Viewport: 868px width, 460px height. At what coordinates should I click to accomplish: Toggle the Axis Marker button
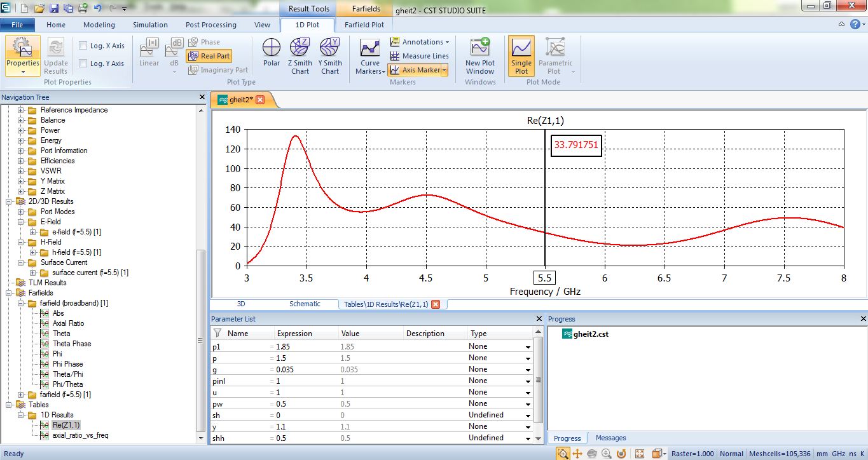(x=415, y=70)
